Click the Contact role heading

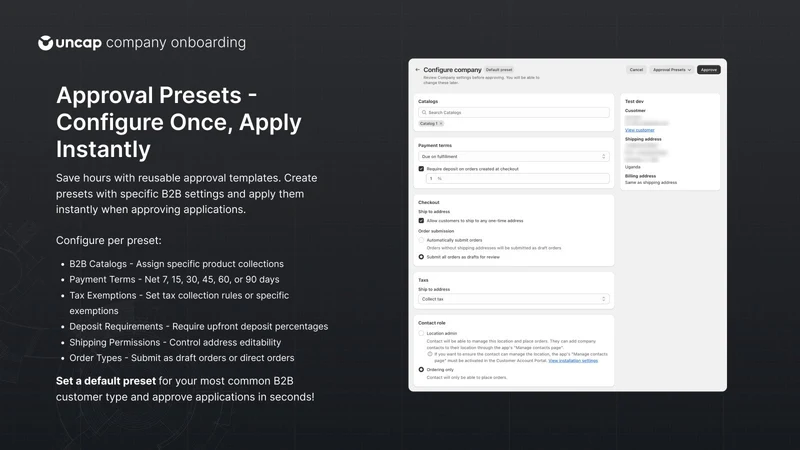click(432, 323)
